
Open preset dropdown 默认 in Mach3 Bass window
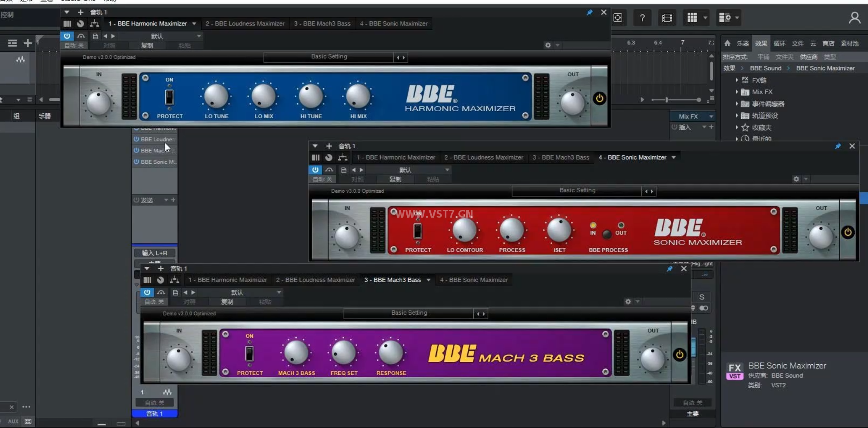pos(240,292)
